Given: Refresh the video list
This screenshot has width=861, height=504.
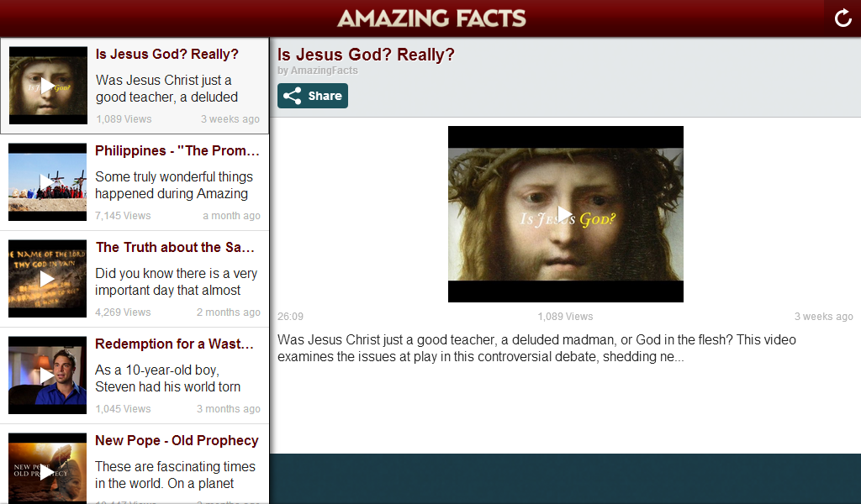Looking at the screenshot, I should pos(843,17).
